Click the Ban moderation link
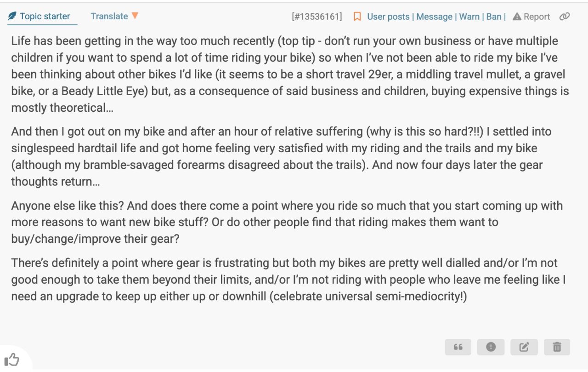The image size is (588, 372). pos(494,17)
